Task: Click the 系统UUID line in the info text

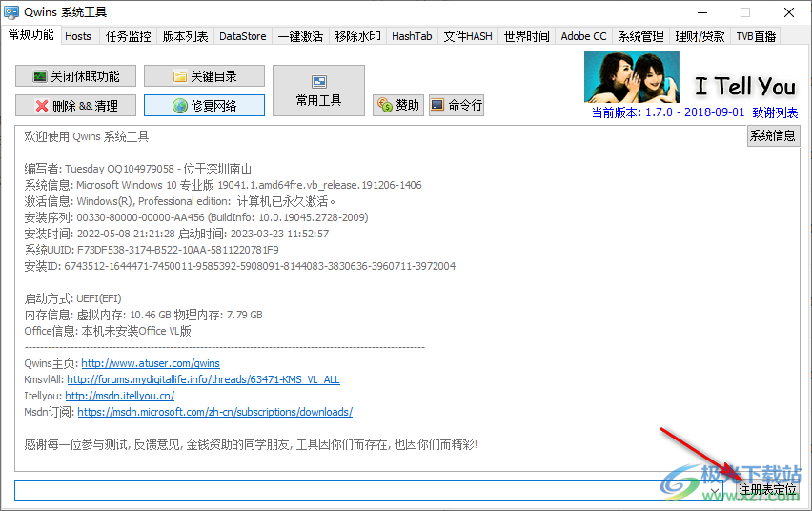Action: [152, 250]
